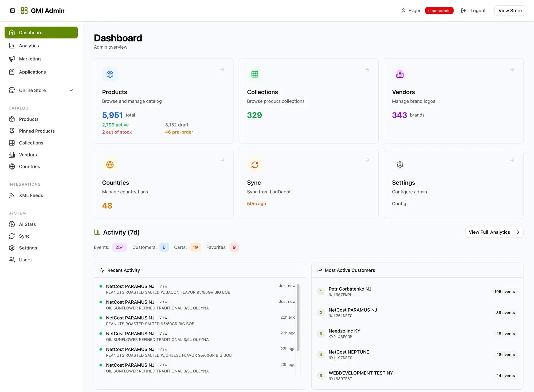Click the Most Active Customers trend icon
534x392 pixels.
pos(319,270)
